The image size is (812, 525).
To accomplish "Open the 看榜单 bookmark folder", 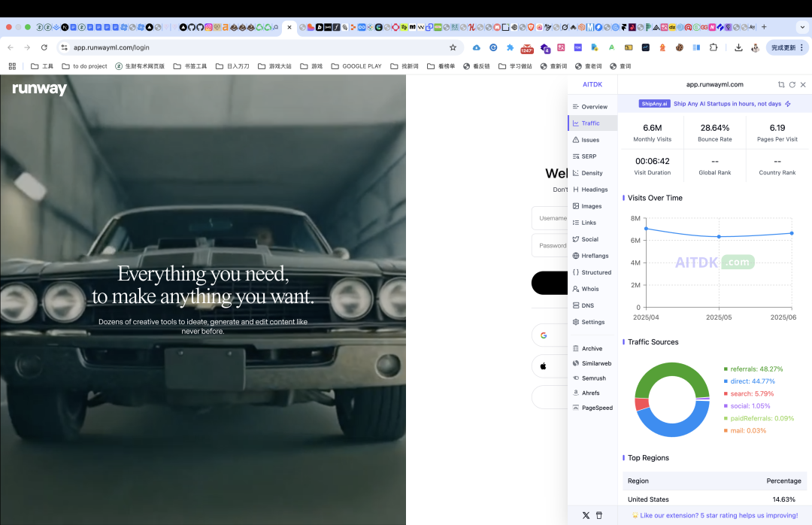I will 441,66.
